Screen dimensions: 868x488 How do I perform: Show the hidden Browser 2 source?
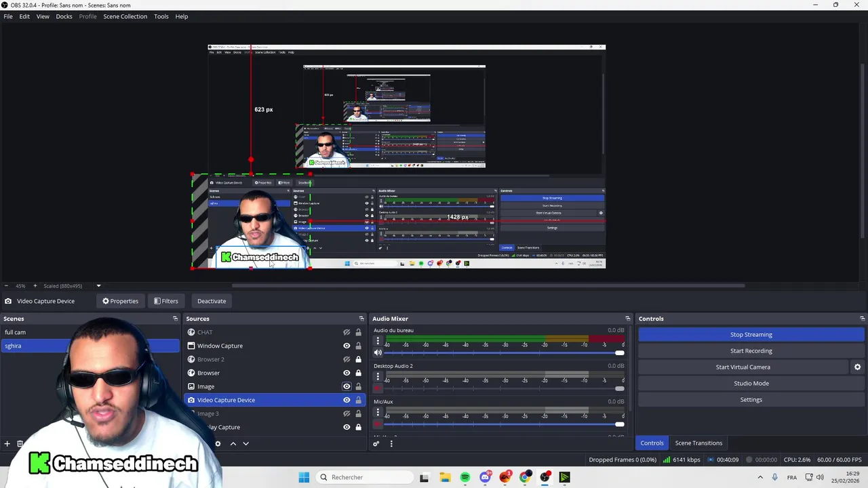[x=347, y=359]
